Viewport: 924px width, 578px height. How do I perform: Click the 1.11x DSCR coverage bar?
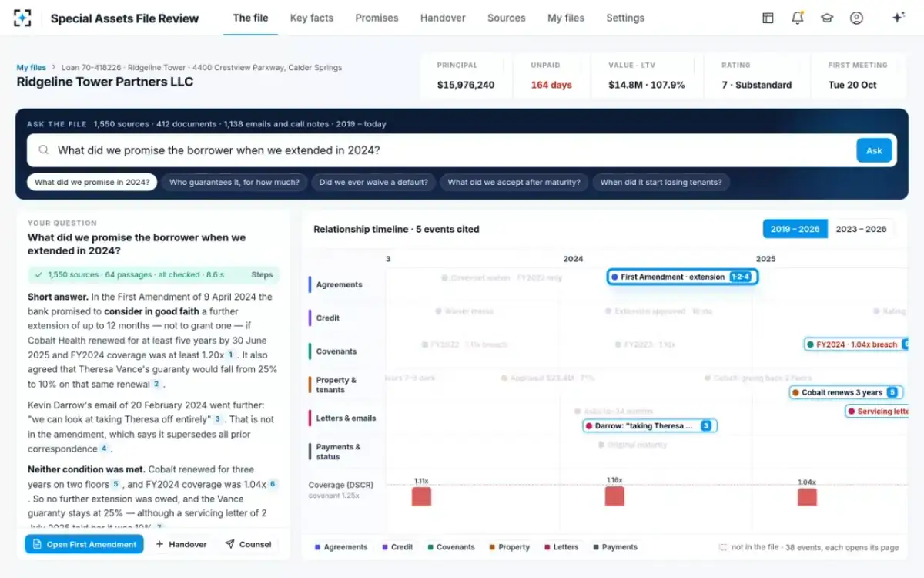(x=421, y=496)
